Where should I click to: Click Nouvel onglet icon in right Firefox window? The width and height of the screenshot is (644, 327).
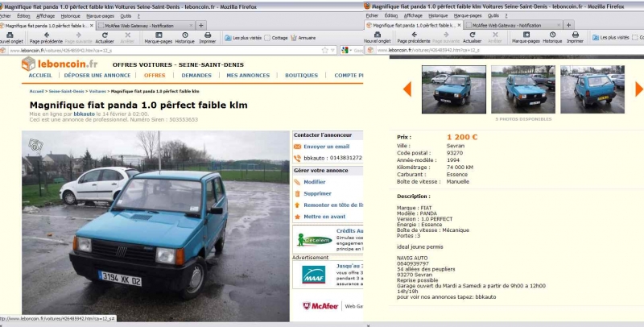tap(378, 35)
